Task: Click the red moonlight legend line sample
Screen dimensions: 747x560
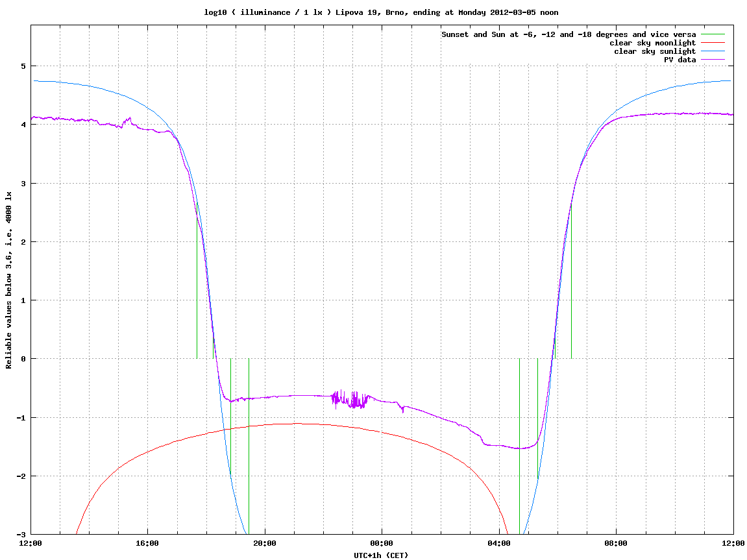Action: (713, 43)
